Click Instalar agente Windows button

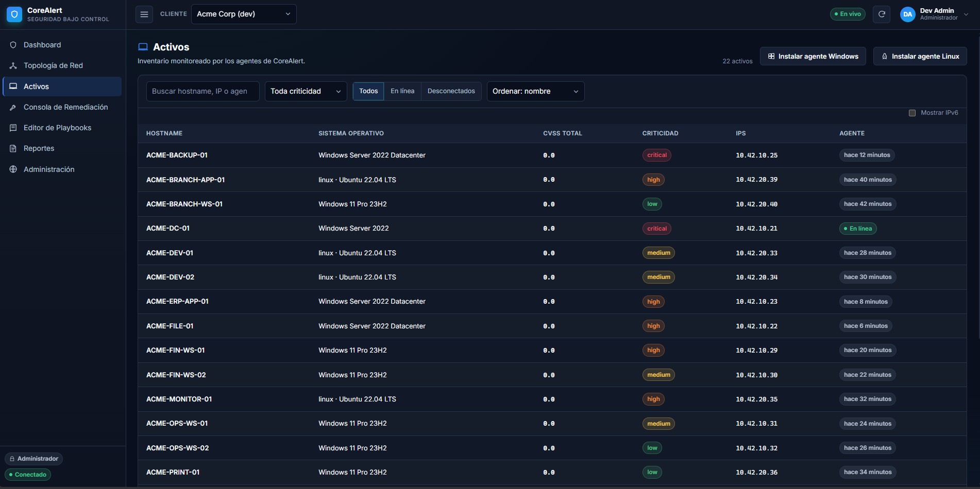point(813,56)
